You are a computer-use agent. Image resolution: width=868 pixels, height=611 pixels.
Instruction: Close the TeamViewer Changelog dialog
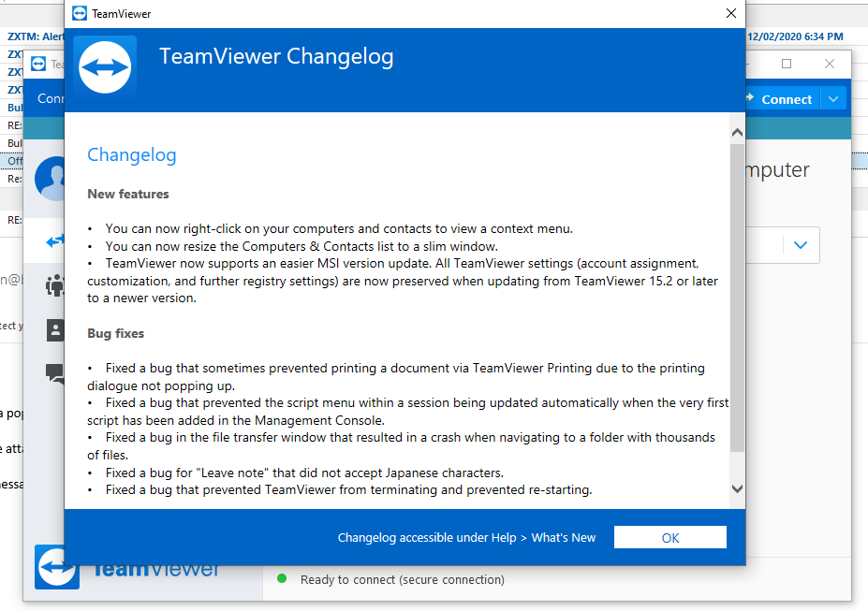tap(730, 13)
